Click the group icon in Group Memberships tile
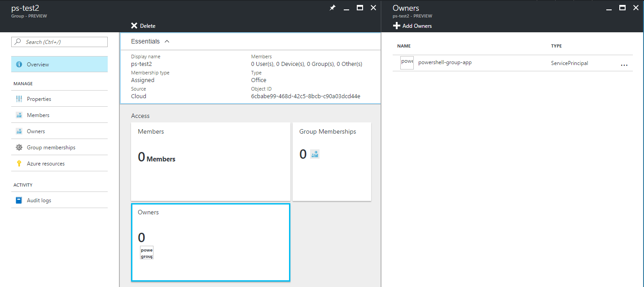This screenshot has height=287, width=644. [315, 154]
